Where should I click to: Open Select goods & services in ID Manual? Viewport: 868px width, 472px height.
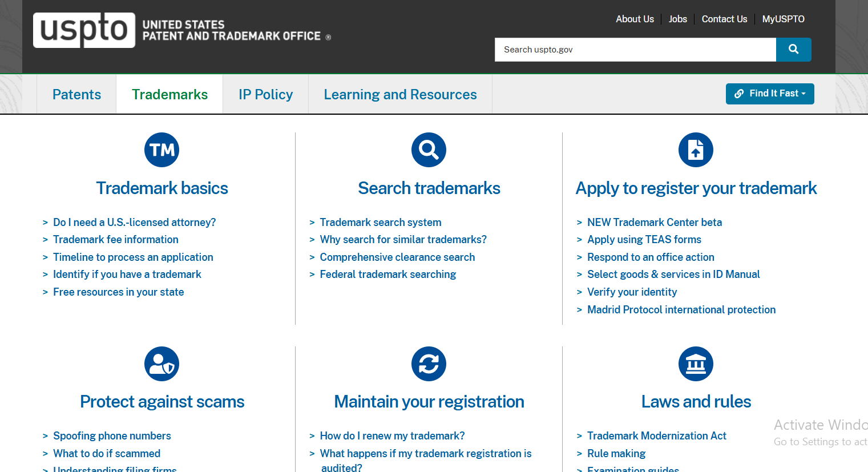click(673, 275)
